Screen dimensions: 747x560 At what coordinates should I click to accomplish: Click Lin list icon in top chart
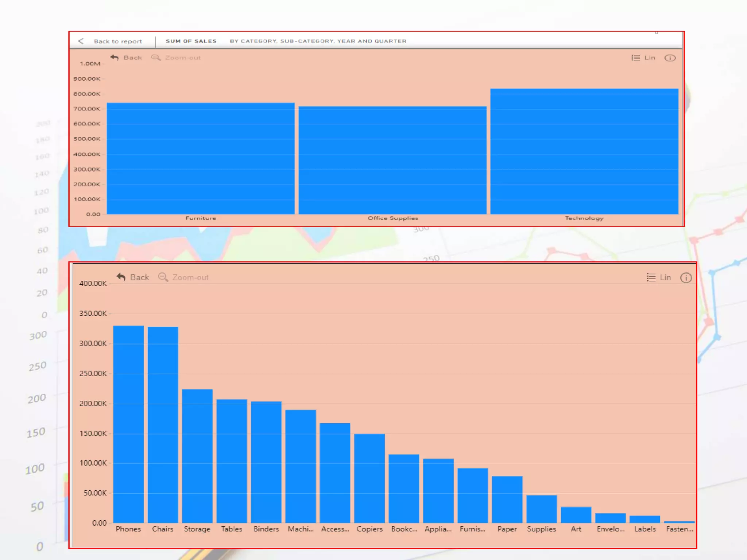tap(636, 58)
